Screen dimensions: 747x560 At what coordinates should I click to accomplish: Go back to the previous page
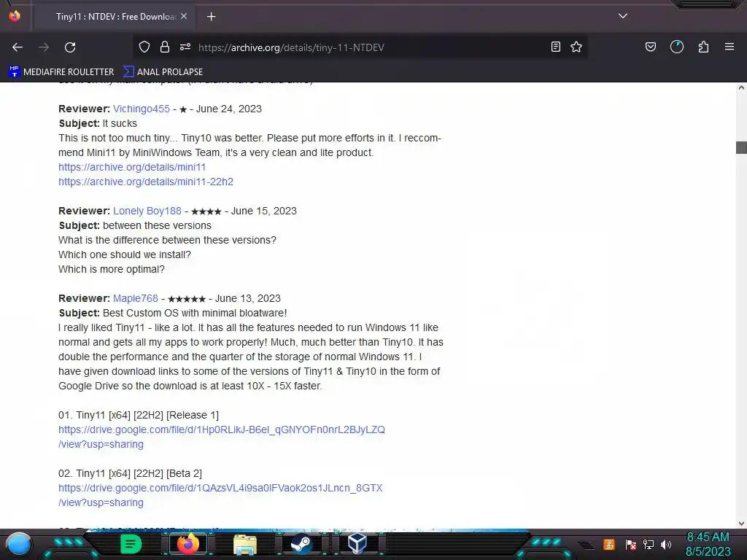point(18,47)
